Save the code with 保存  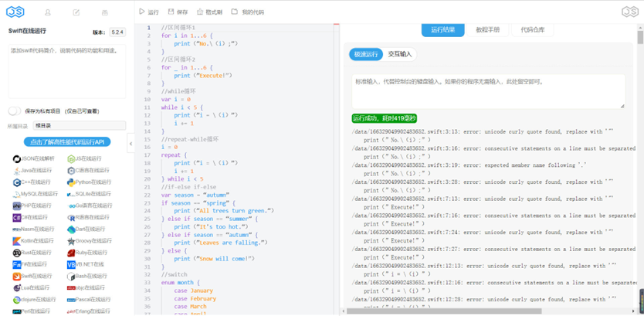[178, 12]
